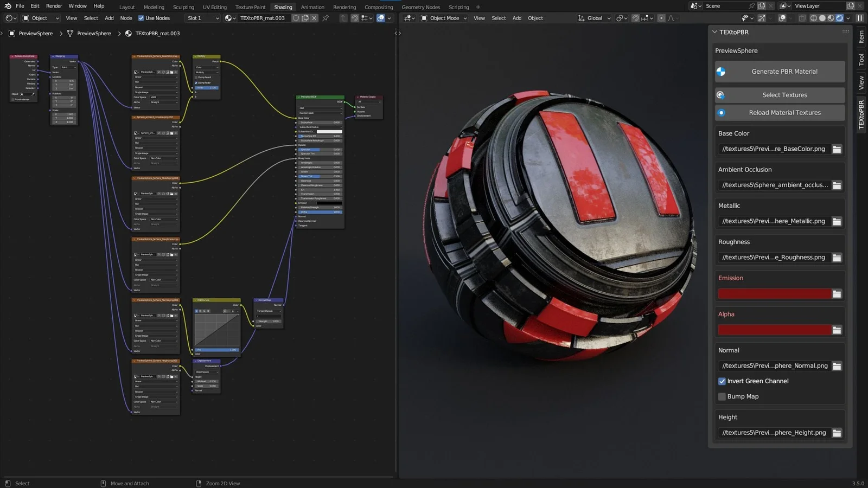This screenshot has width=868, height=488.
Task: Open the Global transform orientation dropdown
Action: point(595,18)
